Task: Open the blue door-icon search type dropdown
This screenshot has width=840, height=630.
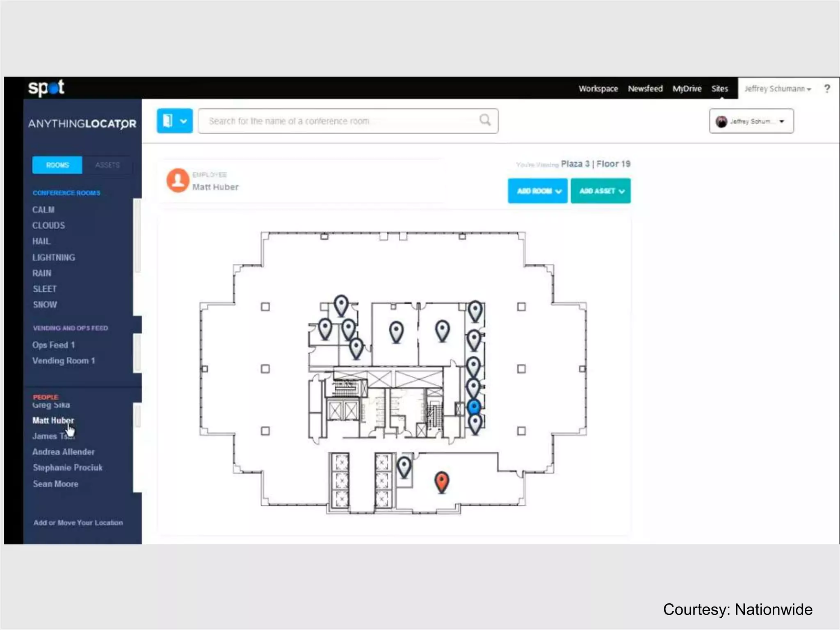Action: pos(175,121)
